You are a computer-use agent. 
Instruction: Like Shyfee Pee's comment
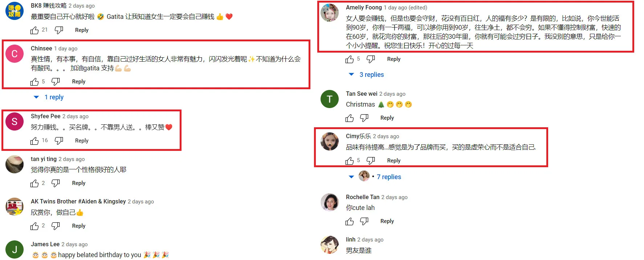(x=34, y=141)
